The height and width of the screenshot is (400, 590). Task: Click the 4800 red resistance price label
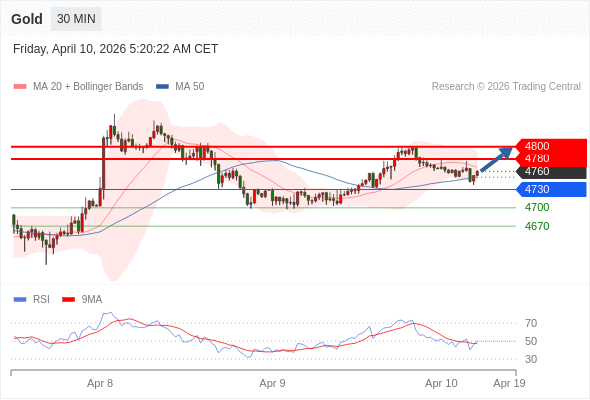click(x=551, y=146)
